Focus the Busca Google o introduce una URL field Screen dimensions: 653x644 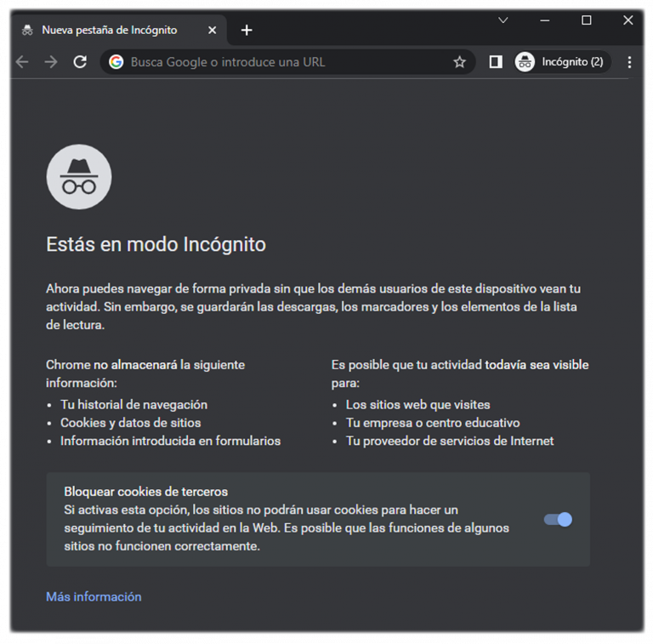(x=287, y=62)
